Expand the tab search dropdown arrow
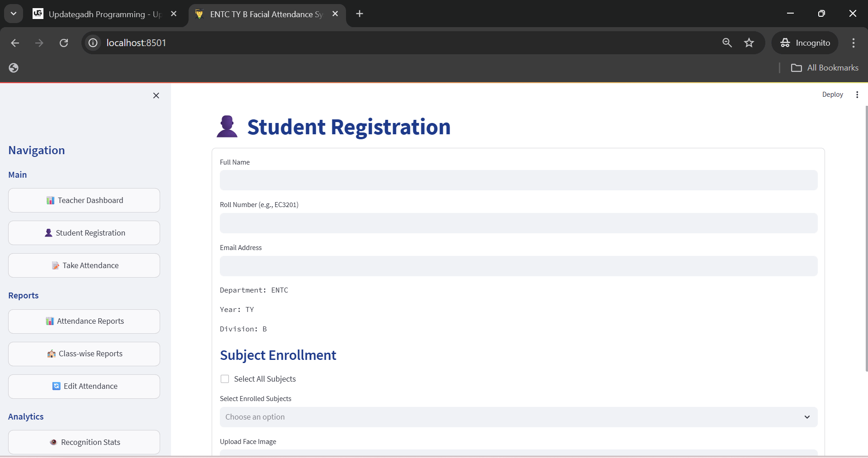The width and height of the screenshot is (868, 458). point(14,14)
